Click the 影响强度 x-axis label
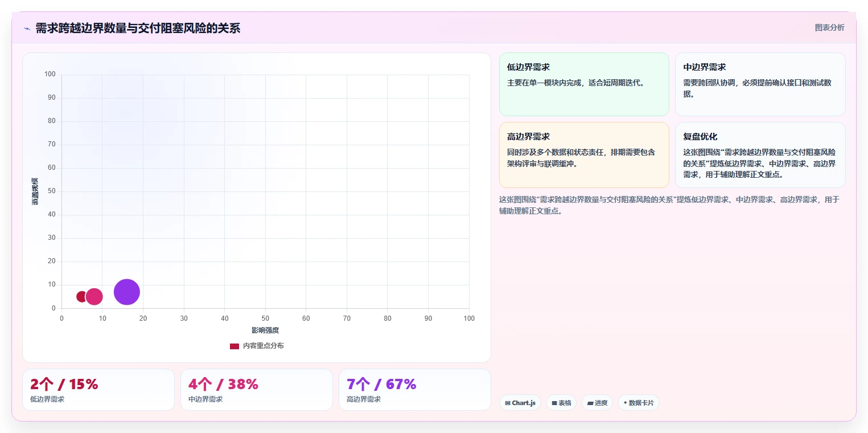The height and width of the screenshot is (433, 868). pyautogui.click(x=265, y=330)
